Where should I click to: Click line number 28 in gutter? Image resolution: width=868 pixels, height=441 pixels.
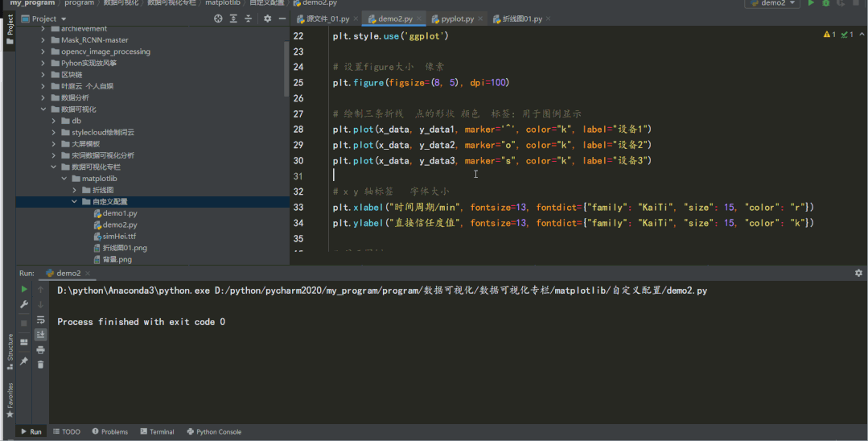coord(298,129)
